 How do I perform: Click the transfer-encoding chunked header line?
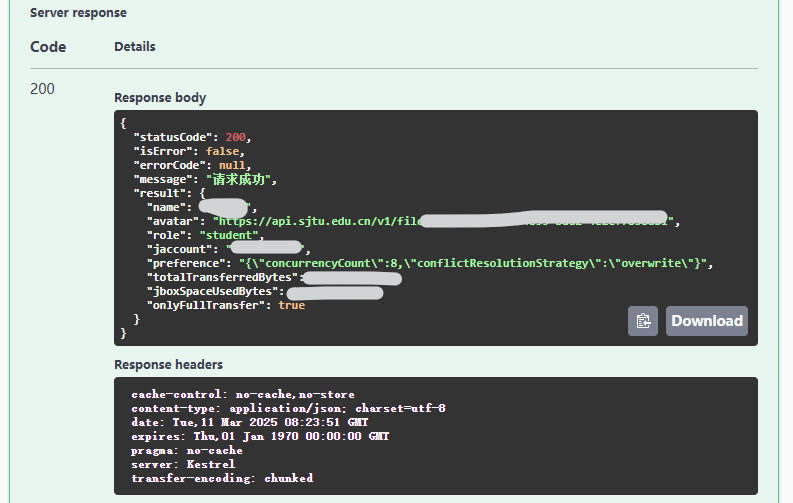click(x=221, y=478)
